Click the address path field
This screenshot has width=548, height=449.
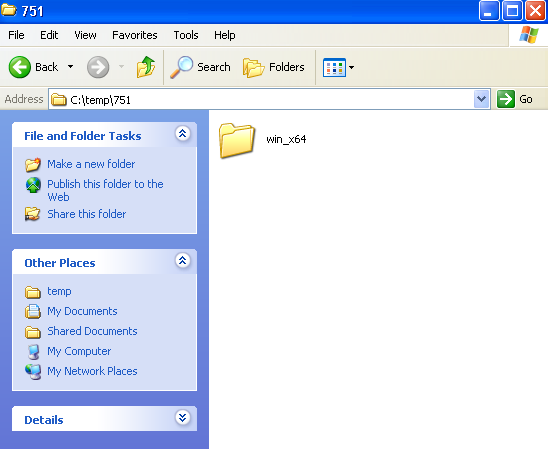268,100
